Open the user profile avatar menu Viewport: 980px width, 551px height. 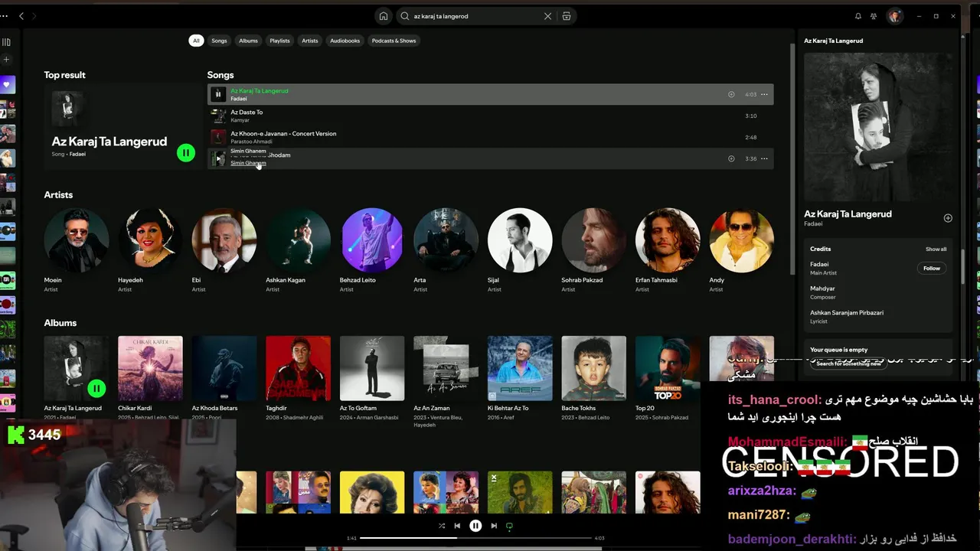(x=894, y=16)
